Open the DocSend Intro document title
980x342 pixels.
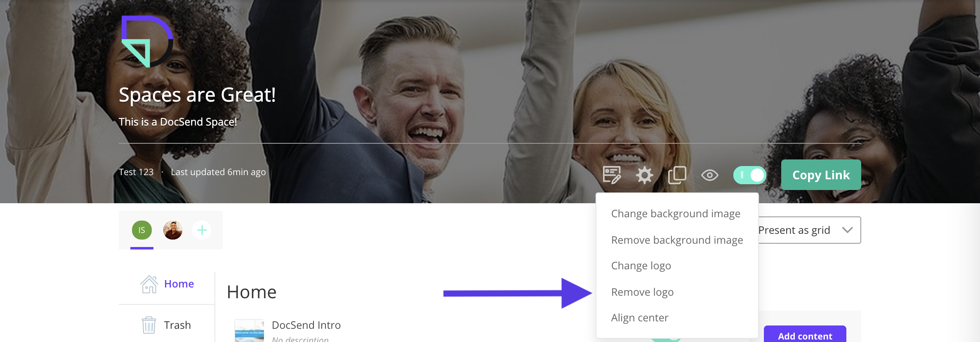[x=306, y=325]
